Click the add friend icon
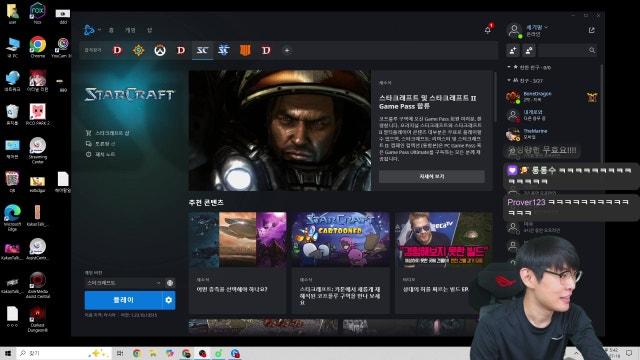The image size is (640, 360). 513,50
